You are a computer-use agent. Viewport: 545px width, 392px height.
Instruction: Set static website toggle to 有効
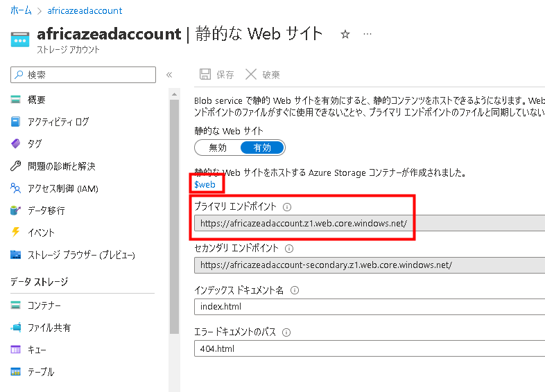click(x=262, y=148)
